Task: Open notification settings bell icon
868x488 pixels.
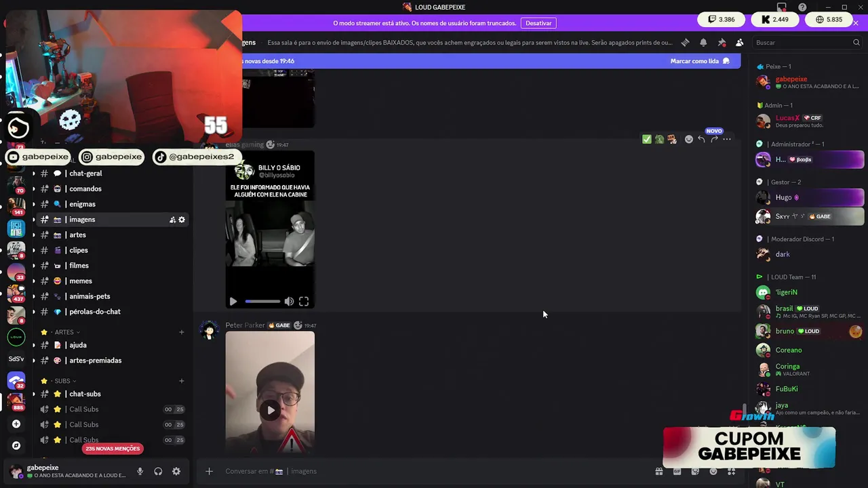Action: pyautogui.click(x=703, y=42)
